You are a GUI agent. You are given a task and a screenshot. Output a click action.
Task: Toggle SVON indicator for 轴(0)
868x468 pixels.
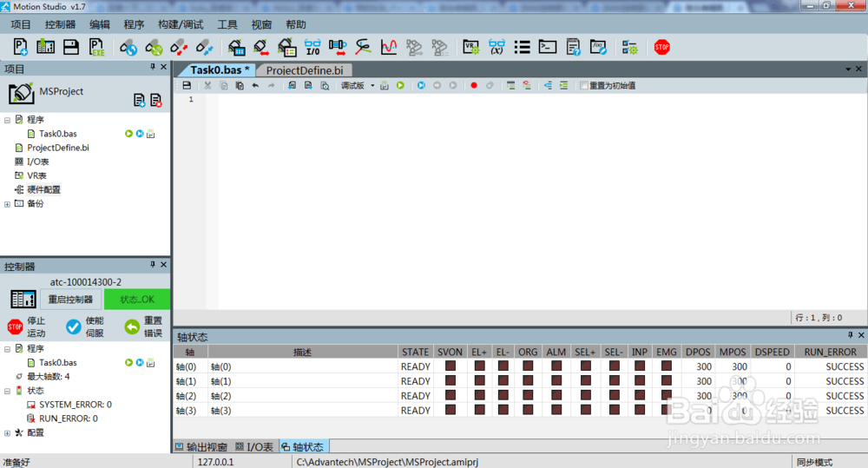tap(450, 366)
